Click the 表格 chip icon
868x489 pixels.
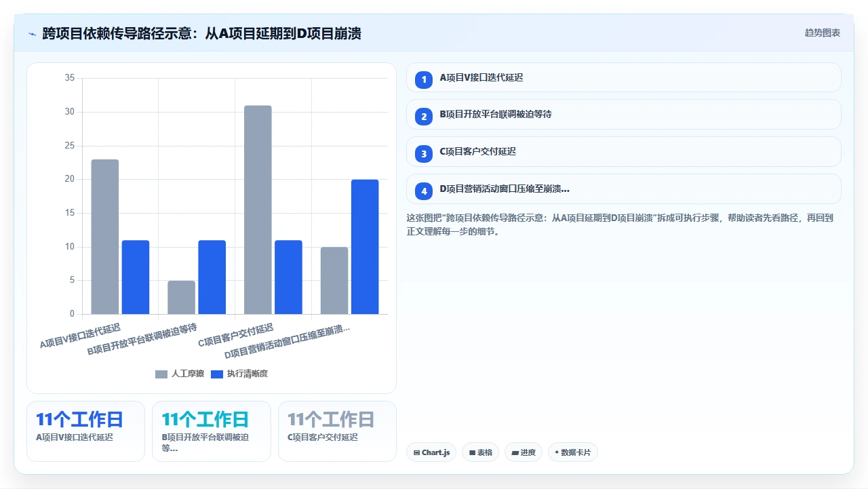tap(472, 452)
